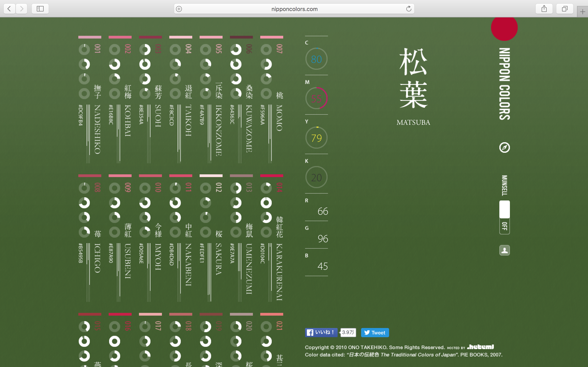Click the browser back arrow
This screenshot has height=367, width=588.
9,9
